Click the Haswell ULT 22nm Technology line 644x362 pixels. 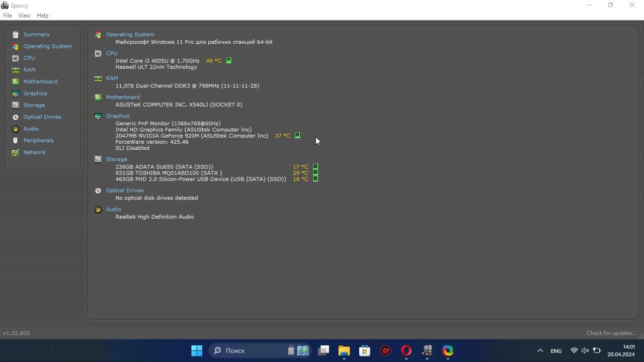click(x=156, y=67)
